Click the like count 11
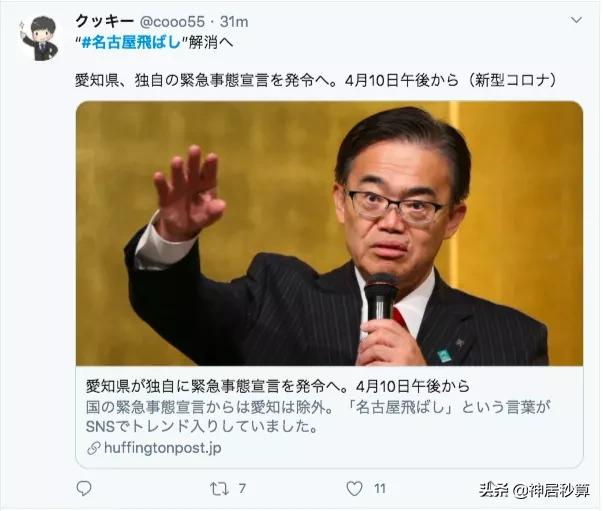The height and width of the screenshot is (511, 603). [380, 489]
